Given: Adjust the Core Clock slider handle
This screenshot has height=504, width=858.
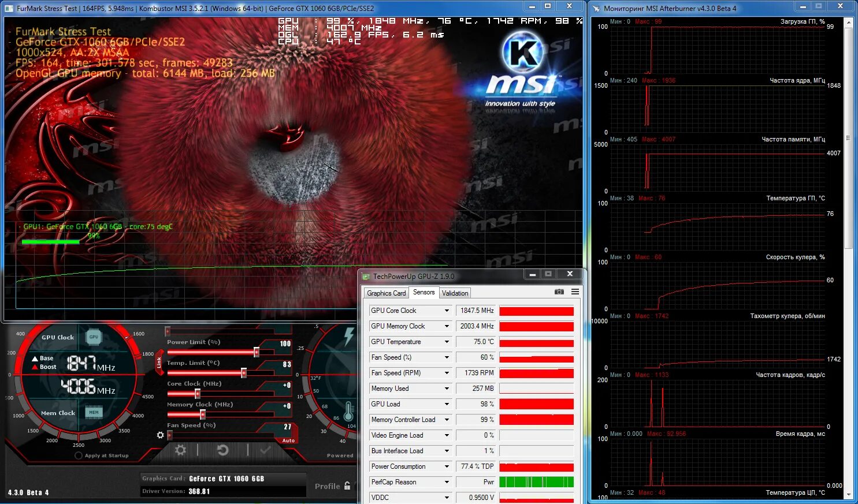Looking at the screenshot, I should 198,394.
